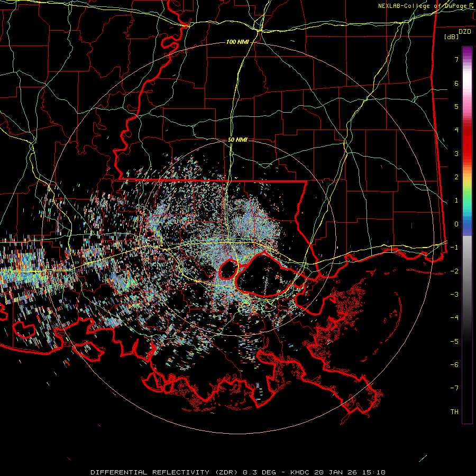Click the 2 value on the color scale
This screenshot has height=476, width=476.
(x=456, y=177)
